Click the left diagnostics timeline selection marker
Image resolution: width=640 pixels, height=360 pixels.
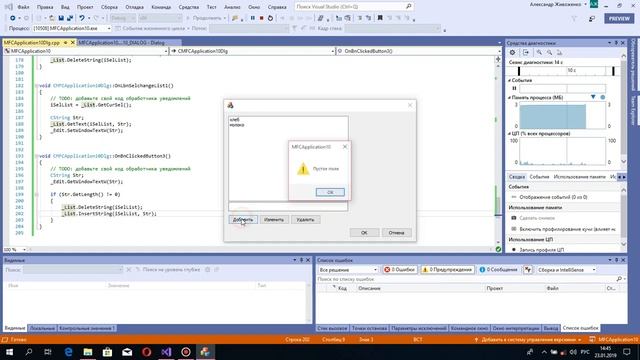click(x=519, y=71)
